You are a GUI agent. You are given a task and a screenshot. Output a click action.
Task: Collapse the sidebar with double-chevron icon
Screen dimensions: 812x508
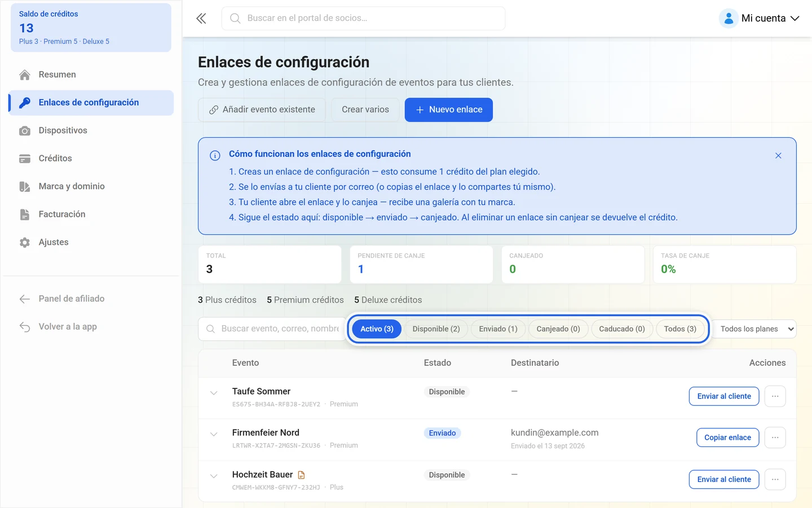201,19
